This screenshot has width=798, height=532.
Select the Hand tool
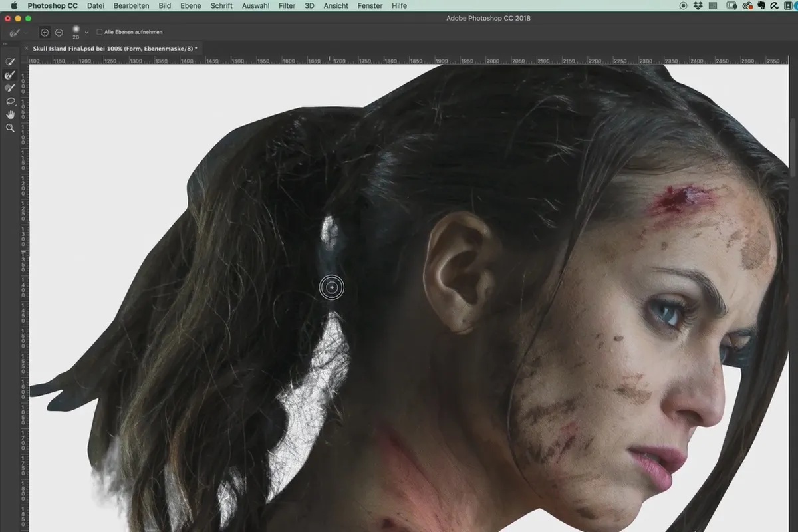pyautogui.click(x=10, y=114)
